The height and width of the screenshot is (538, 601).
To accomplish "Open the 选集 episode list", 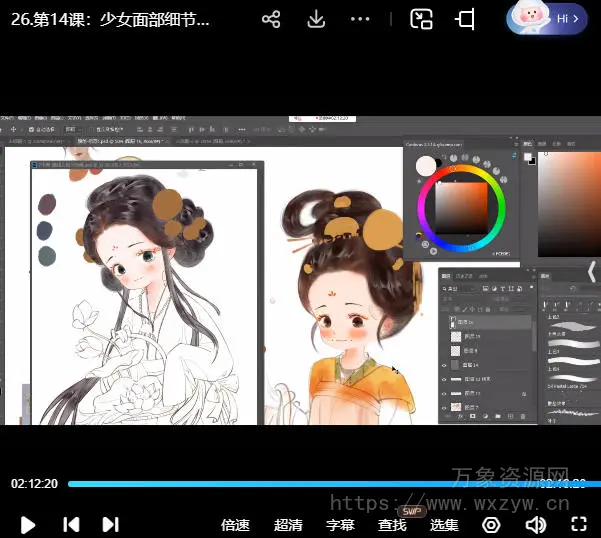I will click(444, 525).
